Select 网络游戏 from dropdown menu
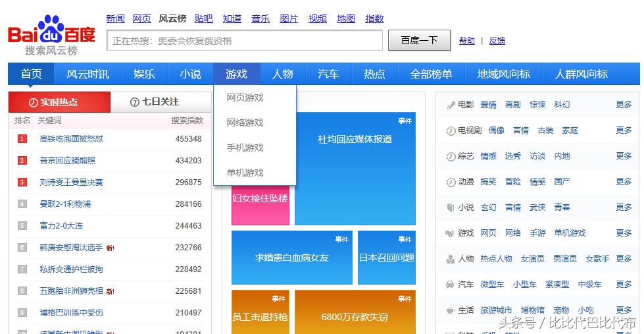The height and width of the screenshot is (334, 644). 245,123
